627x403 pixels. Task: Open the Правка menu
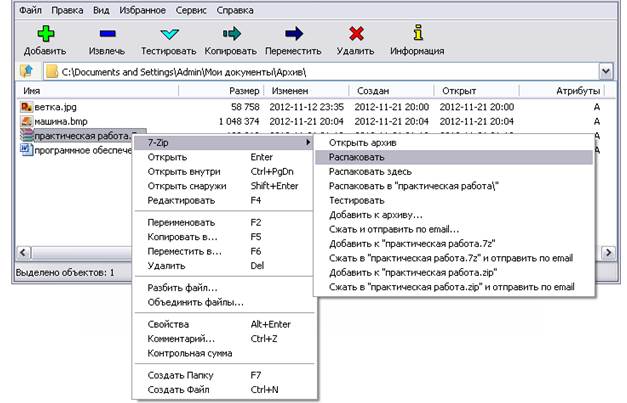67,10
